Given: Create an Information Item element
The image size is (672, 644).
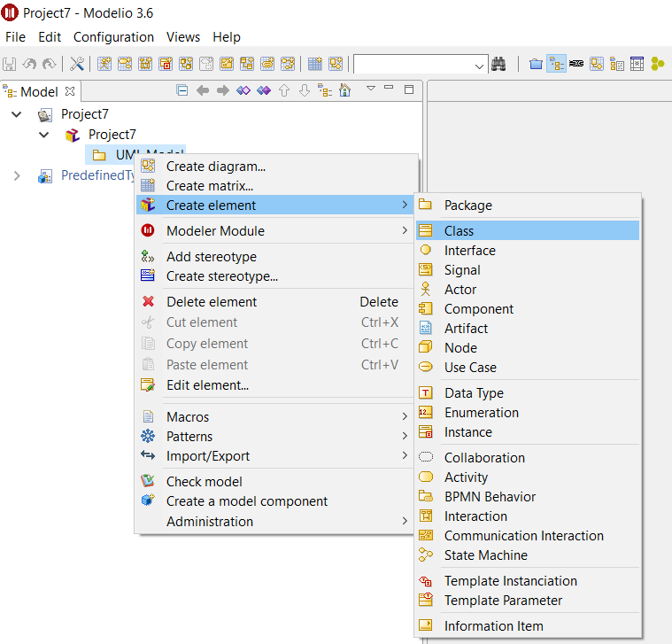Looking at the screenshot, I should coord(528,626).
